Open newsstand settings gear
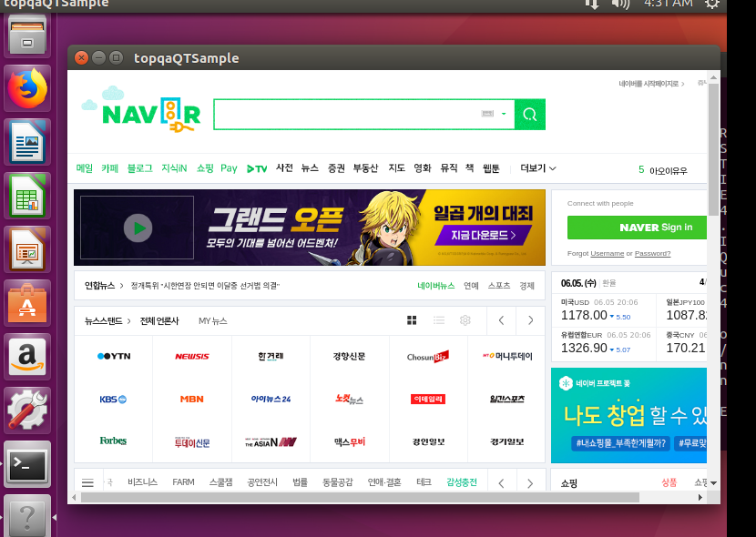The height and width of the screenshot is (537, 756). 465,320
